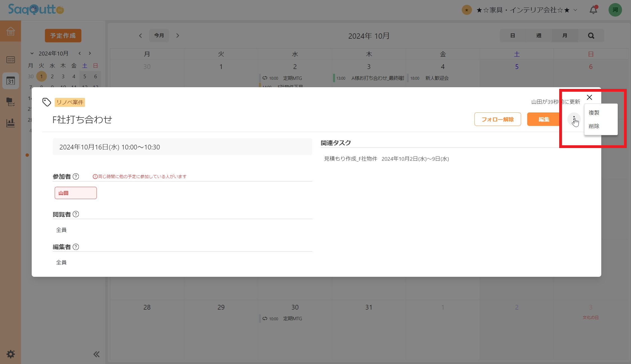Click the フォロー解除 button
The width and height of the screenshot is (631, 364).
pyautogui.click(x=497, y=119)
